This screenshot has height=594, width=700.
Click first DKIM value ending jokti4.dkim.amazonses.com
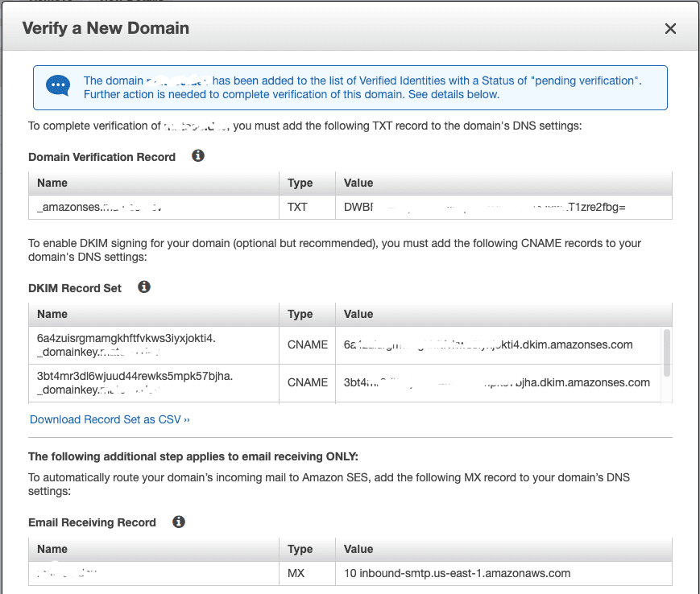coord(488,344)
